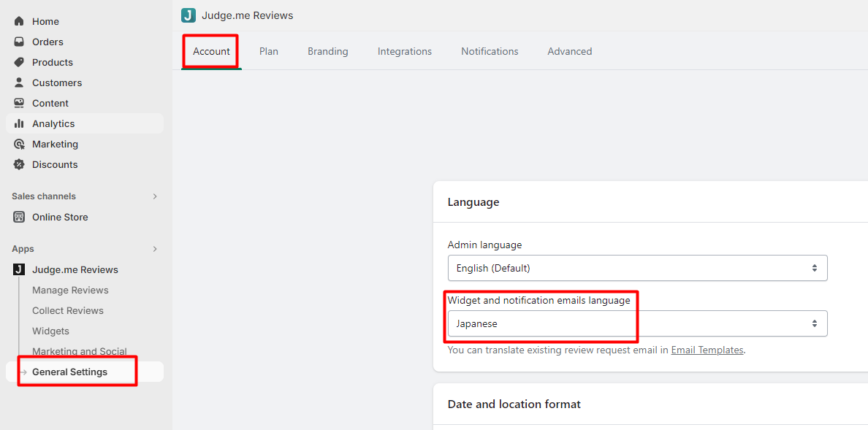Viewport: 868px width, 430px height.
Task: Switch to the Integrations tab
Action: tap(405, 51)
